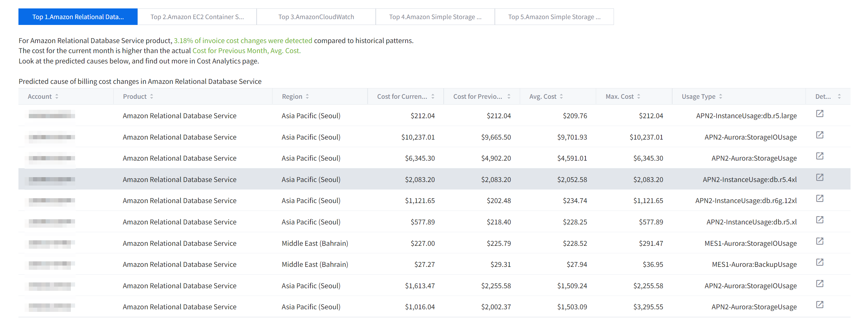Switch to Top 3 AmazonCloudWatch tab
868x319 pixels.
point(316,17)
